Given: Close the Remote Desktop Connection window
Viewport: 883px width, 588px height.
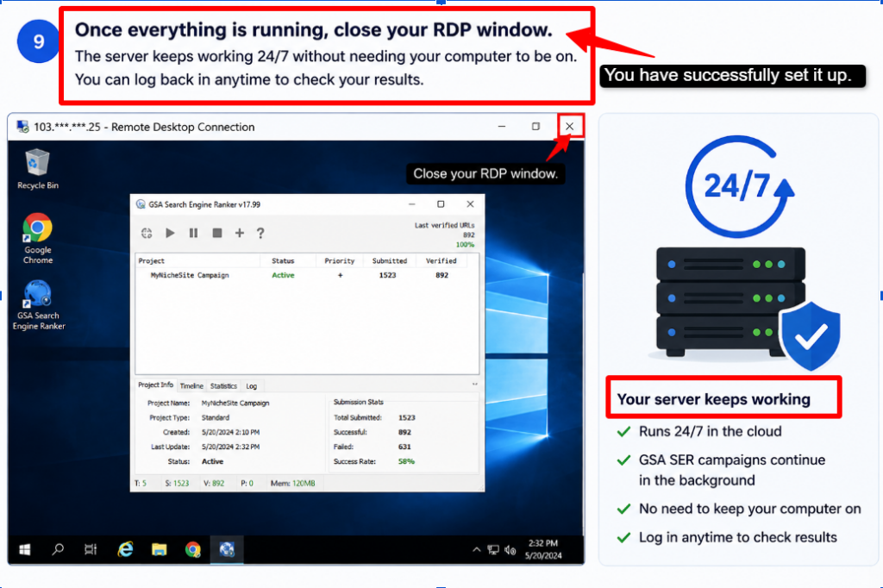Looking at the screenshot, I should tap(570, 126).
